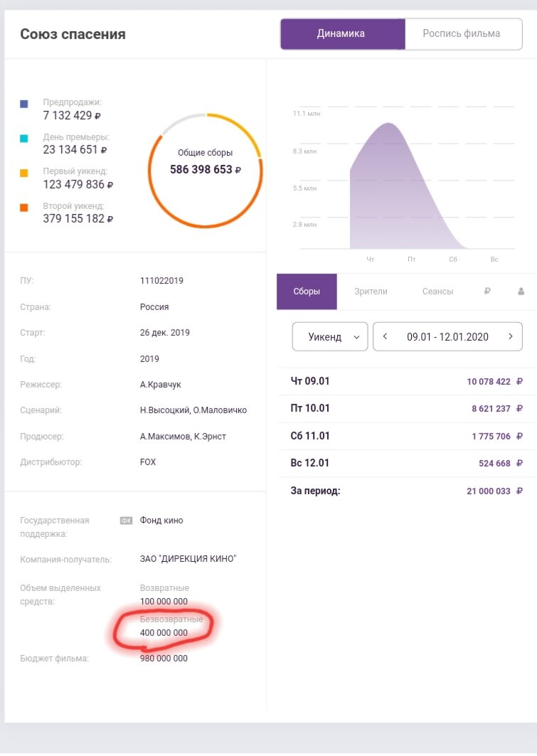Click screenwriters Н.Высоцкий, О.Маловичко
537x756 pixels.
(193, 410)
